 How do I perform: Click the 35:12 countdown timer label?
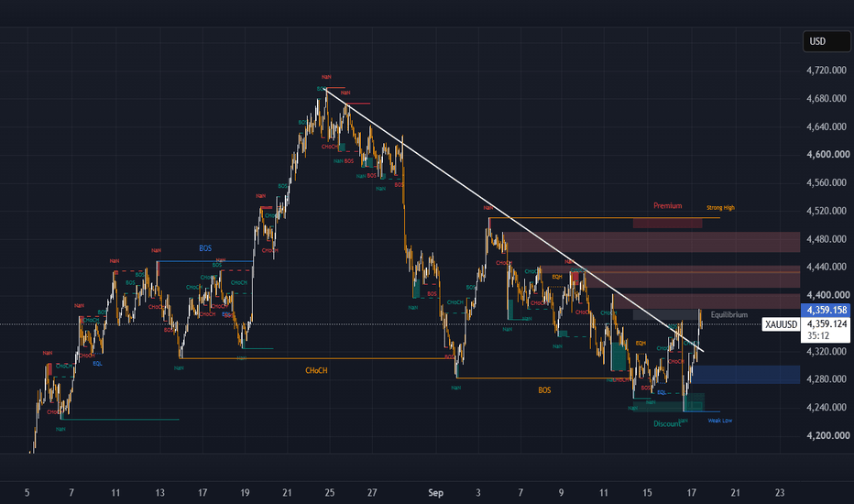(818, 336)
